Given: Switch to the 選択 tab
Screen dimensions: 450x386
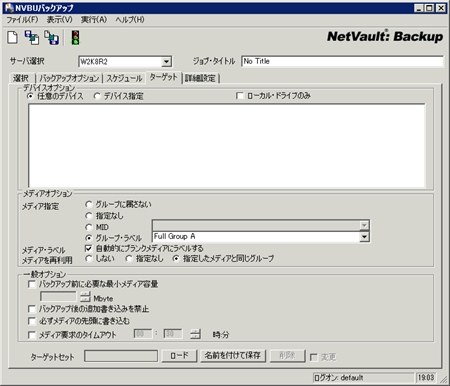Looking at the screenshot, I should tap(21, 78).
